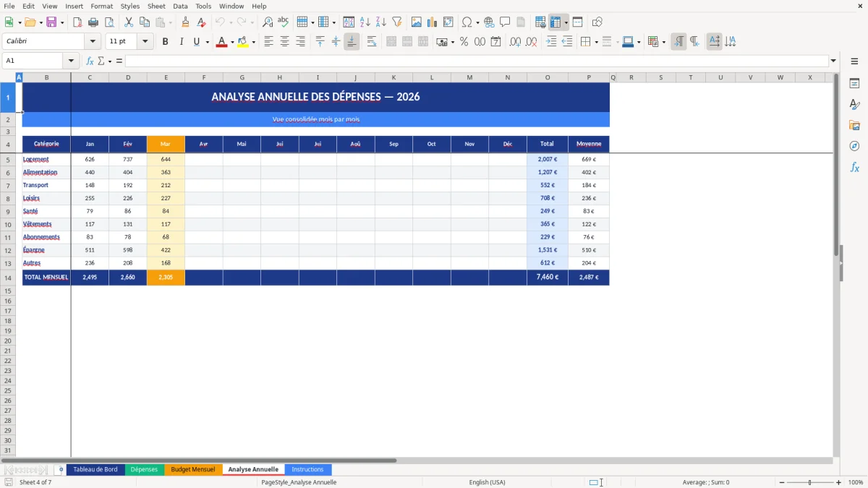868x488 pixels.
Task: Click the Select Function Sum button
Action: (101, 61)
